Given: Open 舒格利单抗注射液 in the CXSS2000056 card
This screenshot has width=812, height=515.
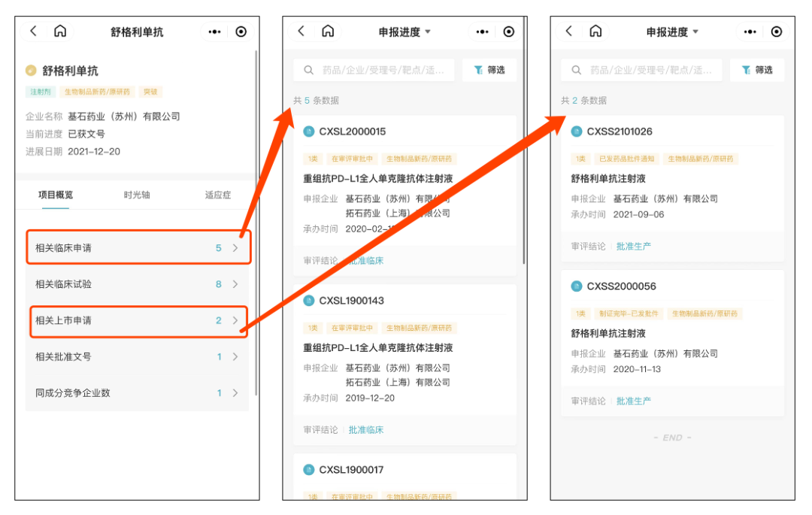Looking at the screenshot, I should click(x=608, y=333).
